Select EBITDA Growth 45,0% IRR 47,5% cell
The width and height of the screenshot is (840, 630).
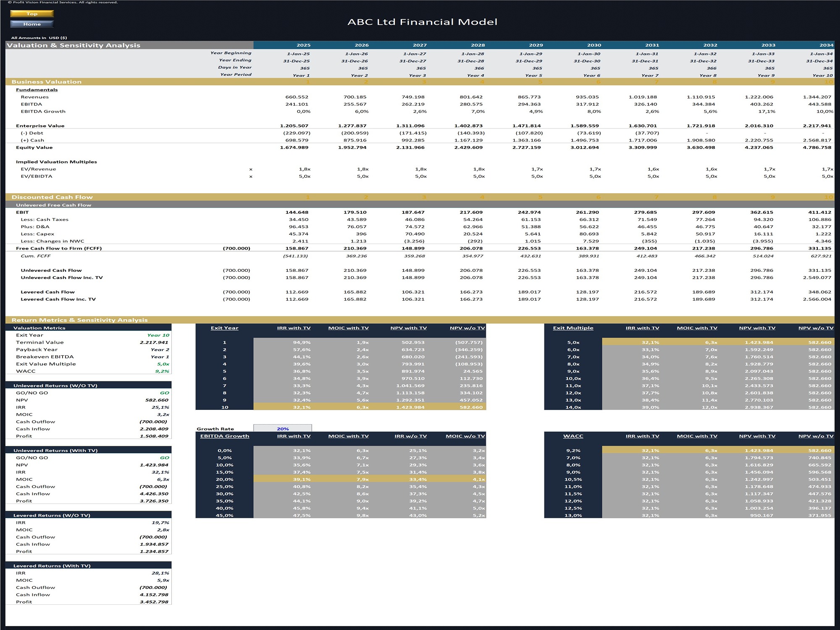pos(302,515)
